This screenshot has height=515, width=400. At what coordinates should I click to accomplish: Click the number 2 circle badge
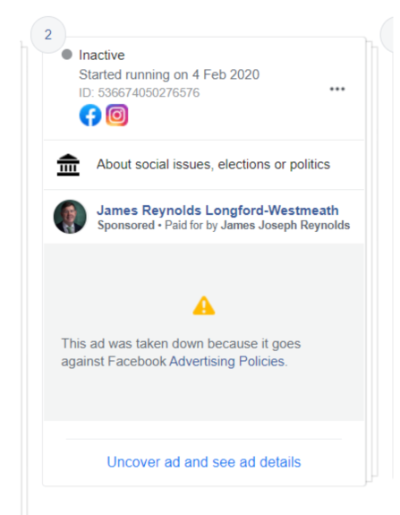pyautogui.click(x=48, y=35)
